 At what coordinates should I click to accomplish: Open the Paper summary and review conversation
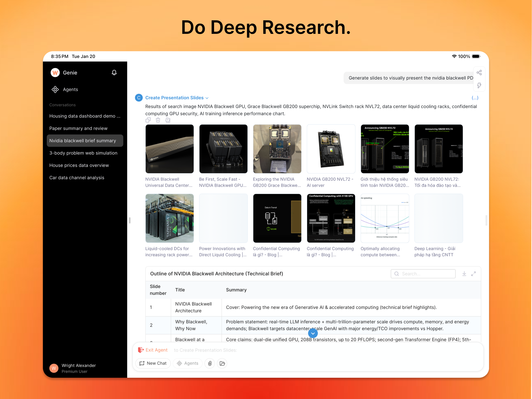coord(85,128)
